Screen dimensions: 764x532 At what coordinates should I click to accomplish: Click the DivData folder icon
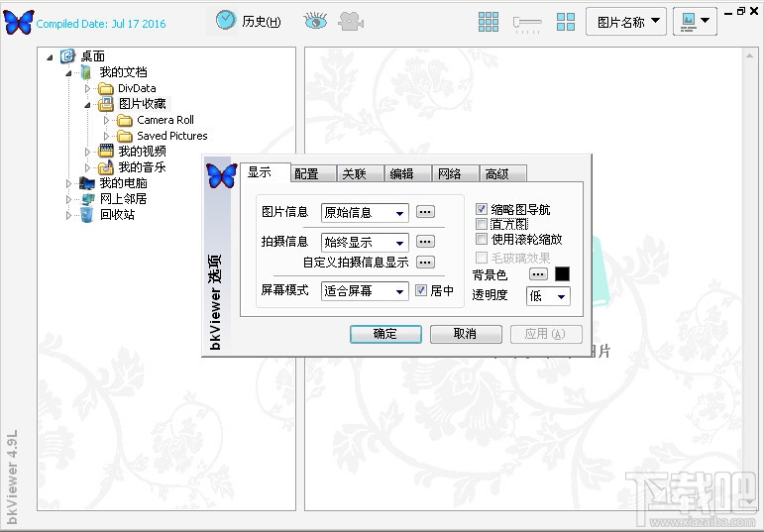106,89
